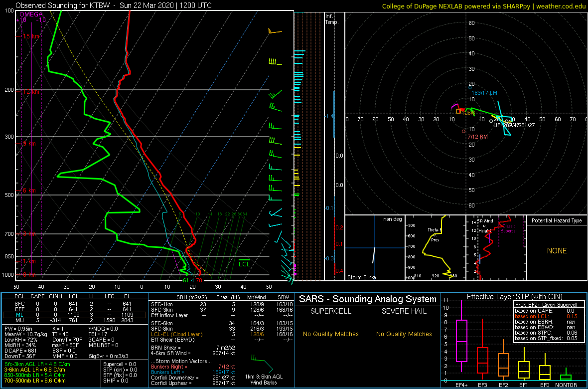Screen dimensions: 588x389
Task: Click the based on STPC: 0.06 line
Action: [547, 334]
